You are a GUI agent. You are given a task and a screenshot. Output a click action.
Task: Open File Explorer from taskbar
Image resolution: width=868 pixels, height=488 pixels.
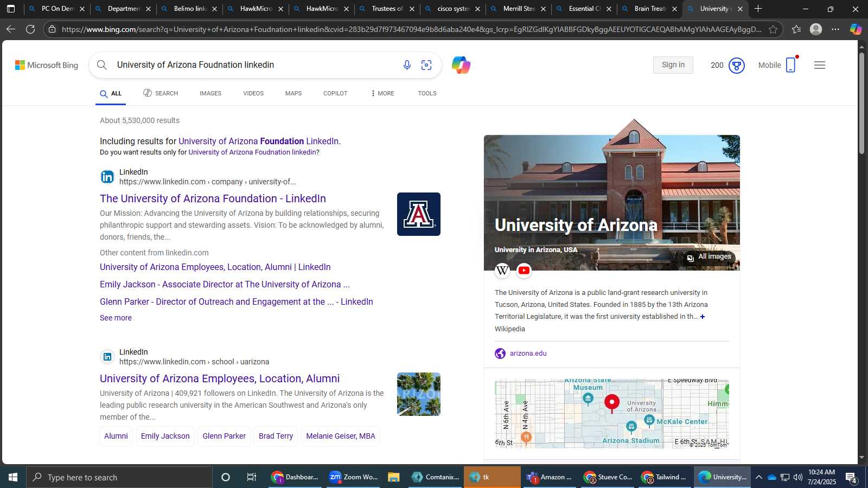tap(394, 477)
